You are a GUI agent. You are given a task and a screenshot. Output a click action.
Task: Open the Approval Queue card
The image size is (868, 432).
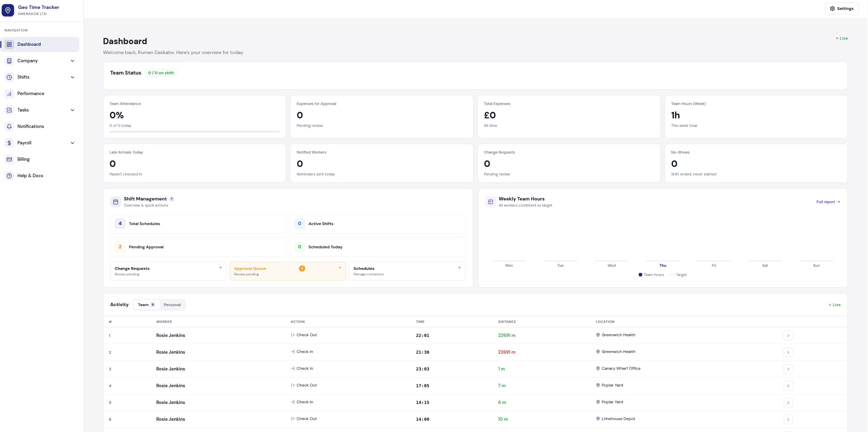pyautogui.click(x=288, y=271)
